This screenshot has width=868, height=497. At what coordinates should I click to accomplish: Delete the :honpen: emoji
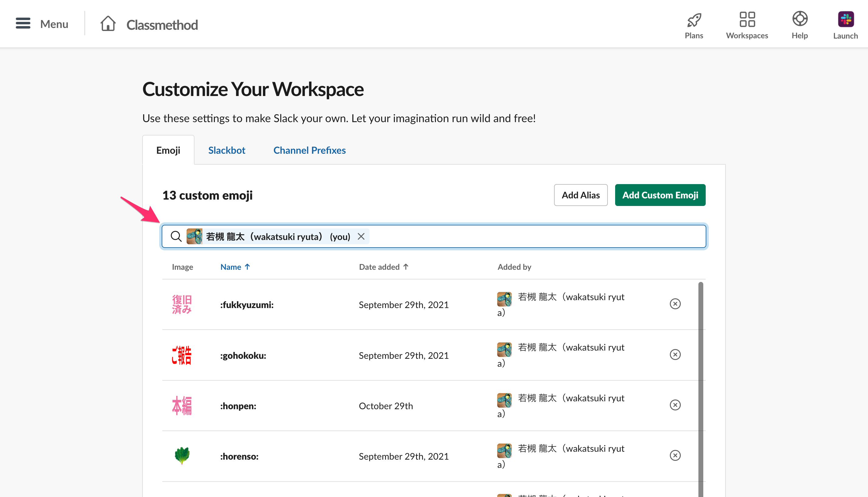coord(675,405)
